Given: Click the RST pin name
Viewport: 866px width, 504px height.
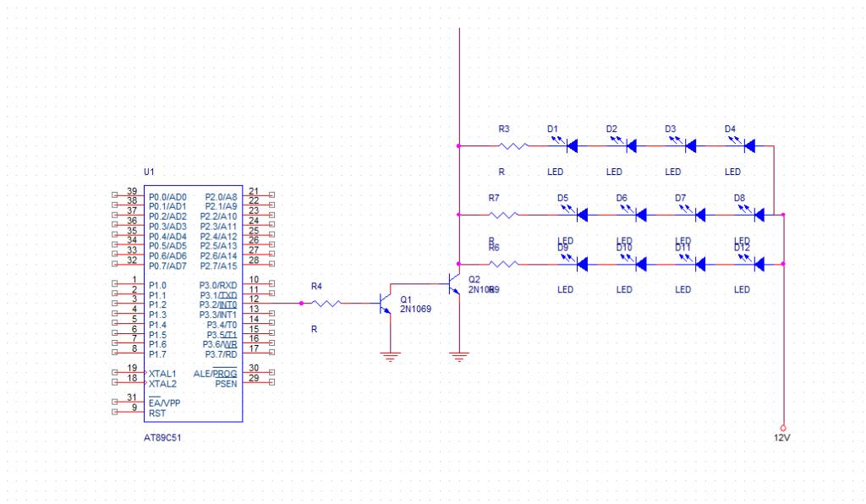Looking at the screenshot, I should (x=156, y=414).
